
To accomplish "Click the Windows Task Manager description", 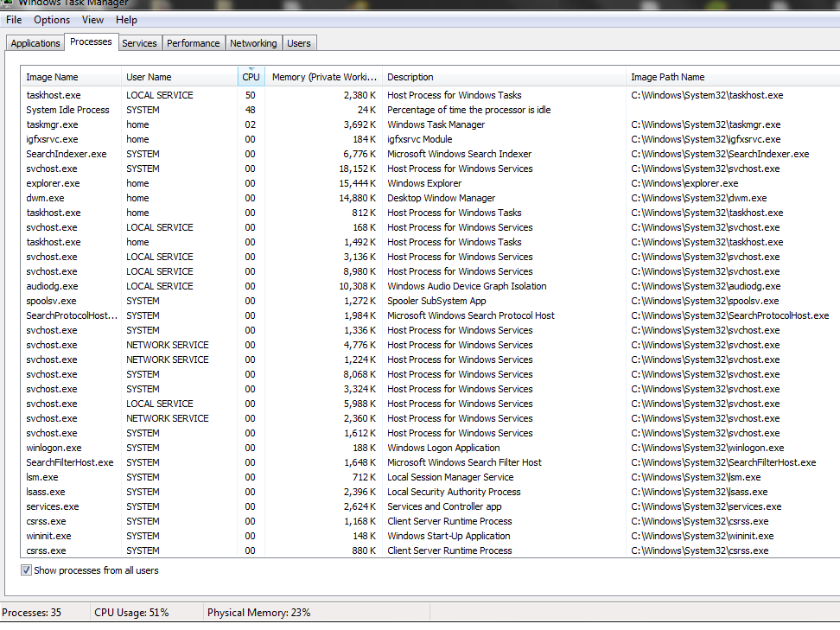I will coord(436,124).
